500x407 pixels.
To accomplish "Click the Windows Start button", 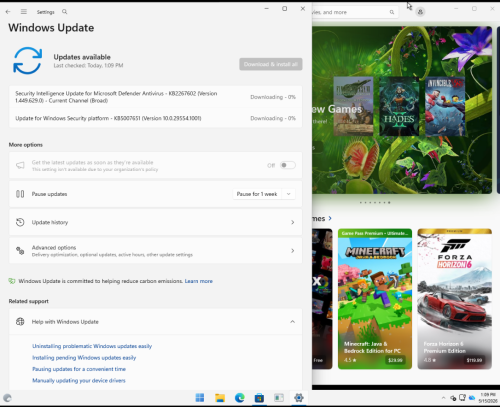I will coord(200,398).
